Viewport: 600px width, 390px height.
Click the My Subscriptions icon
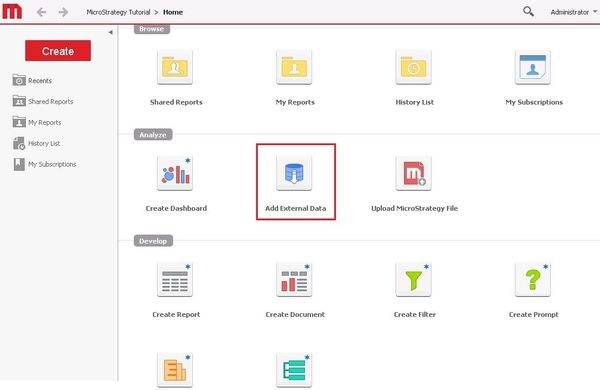coord(533,67)
